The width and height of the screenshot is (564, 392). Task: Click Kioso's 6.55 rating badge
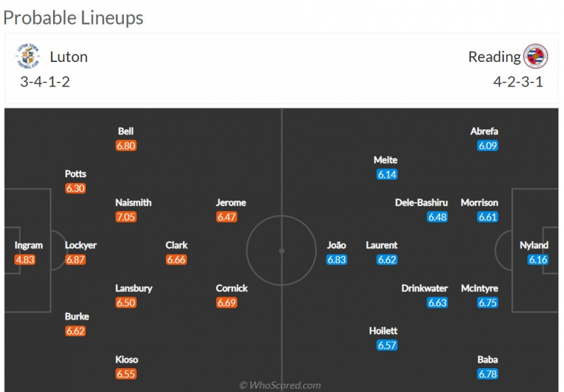coord(126,374)
